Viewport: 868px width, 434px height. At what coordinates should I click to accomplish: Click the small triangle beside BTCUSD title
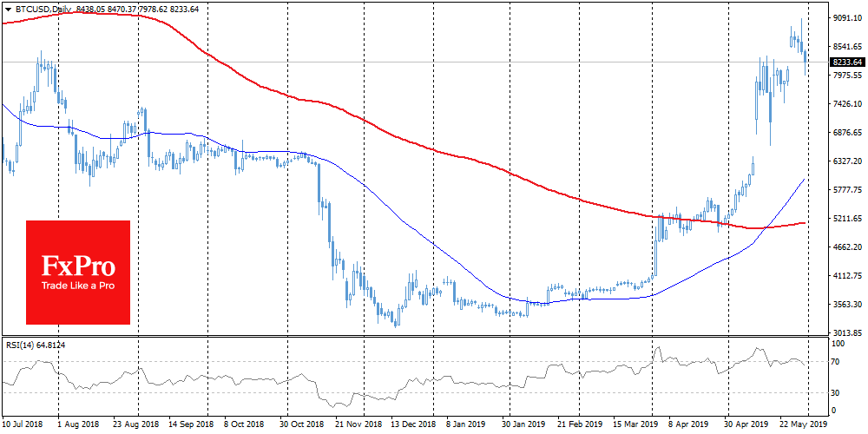8,7
